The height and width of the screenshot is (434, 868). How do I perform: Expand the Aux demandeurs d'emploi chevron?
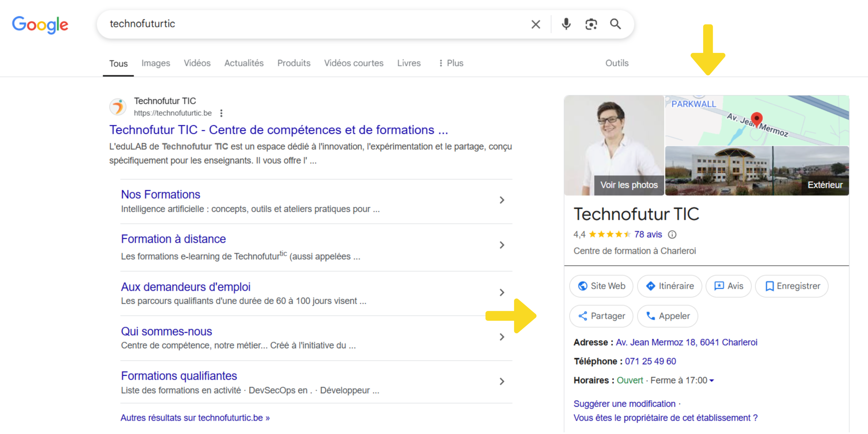click(x=502, y=292)
